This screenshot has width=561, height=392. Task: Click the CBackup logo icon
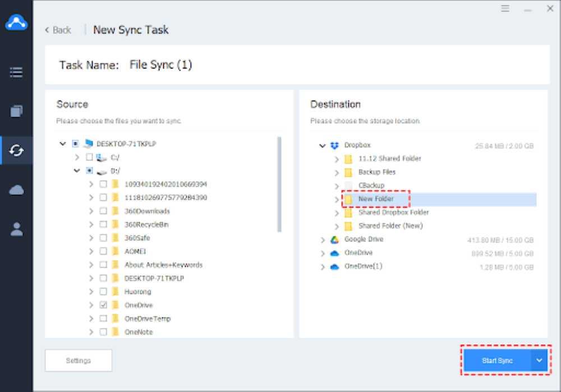16,22
